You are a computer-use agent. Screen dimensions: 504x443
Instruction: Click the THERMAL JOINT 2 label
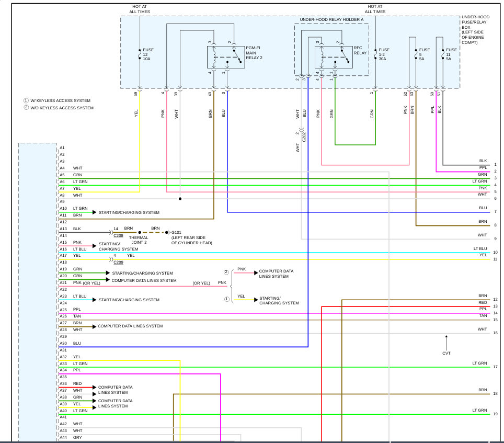(139, 240)
